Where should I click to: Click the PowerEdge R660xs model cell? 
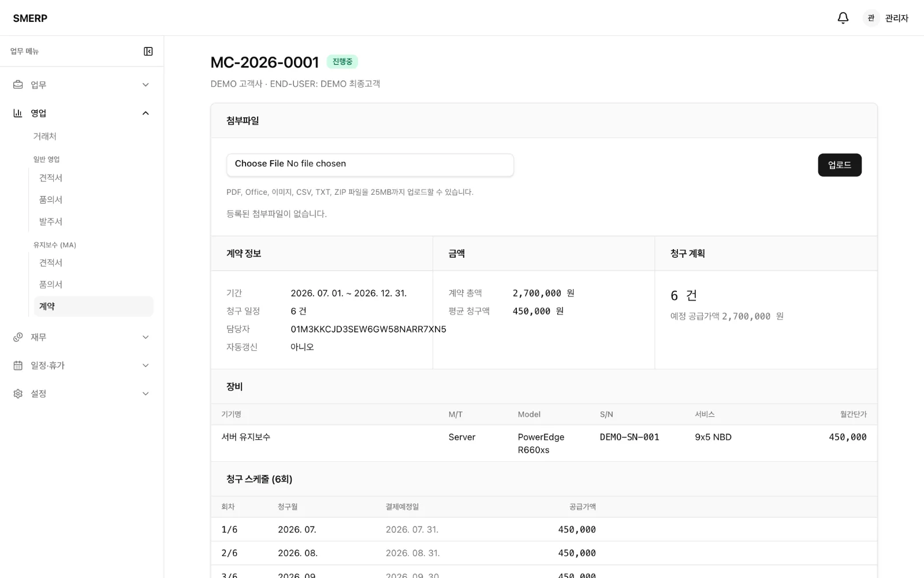[541, 444]
